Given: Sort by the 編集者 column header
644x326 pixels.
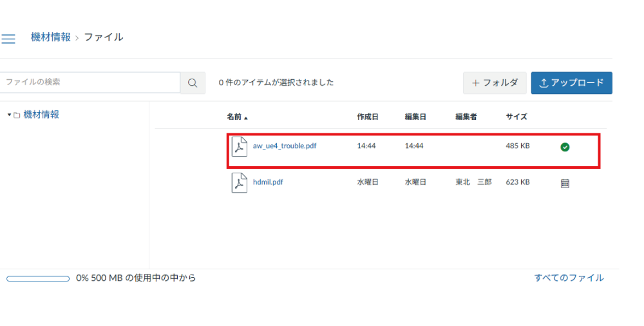Looking at the screenshot, I should [466, 117].
